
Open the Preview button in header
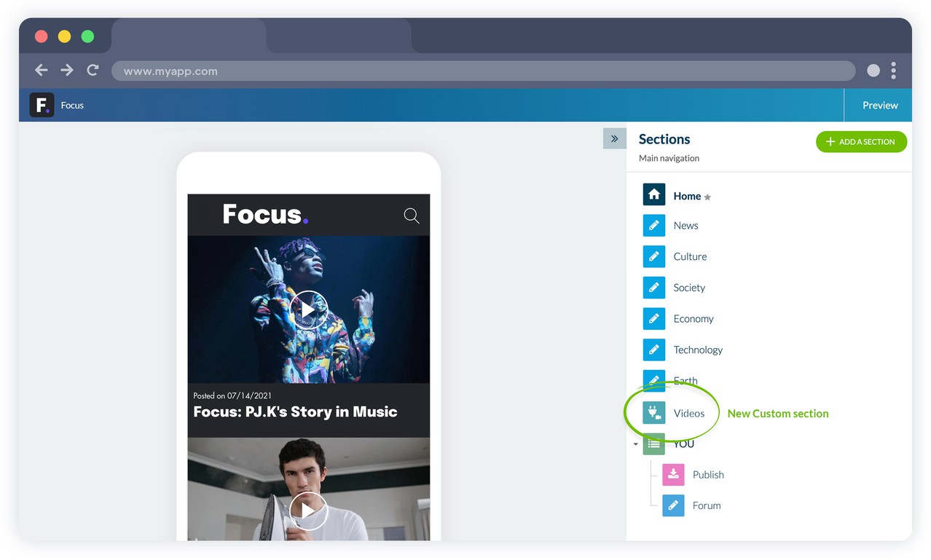click(x=879, y=105)
